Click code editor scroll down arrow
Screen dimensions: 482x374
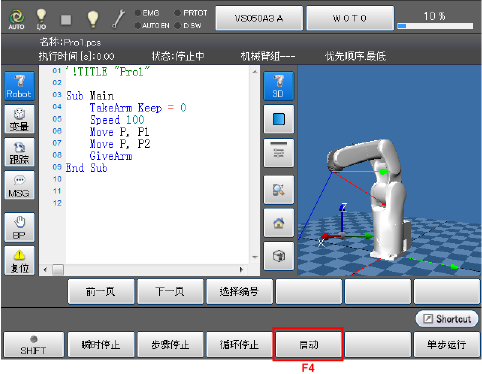[255, 257]
